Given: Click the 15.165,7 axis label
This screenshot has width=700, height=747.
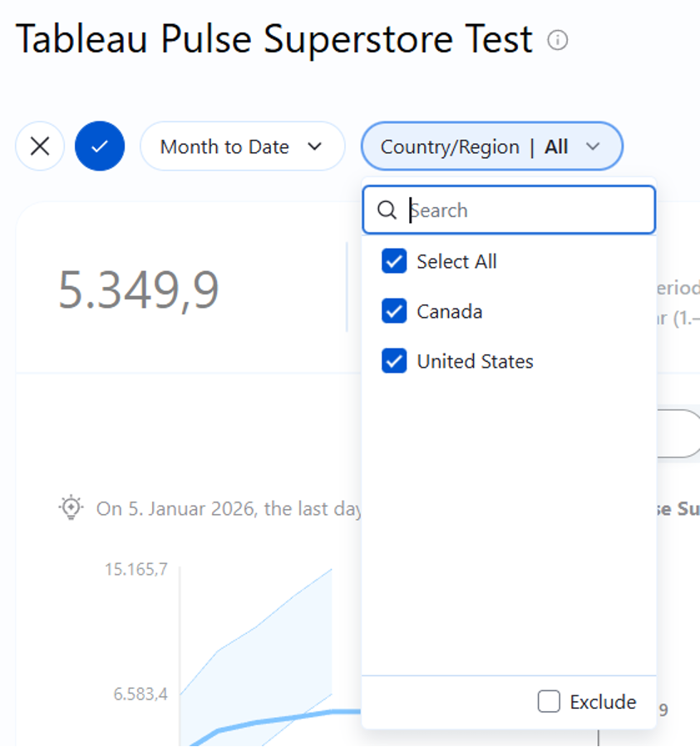Looking at the screenshot, I should [136, 570].
